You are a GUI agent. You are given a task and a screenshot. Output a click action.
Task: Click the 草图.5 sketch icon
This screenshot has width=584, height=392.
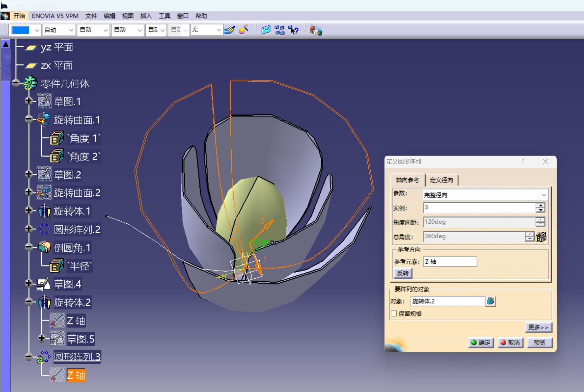click(57, 339)
